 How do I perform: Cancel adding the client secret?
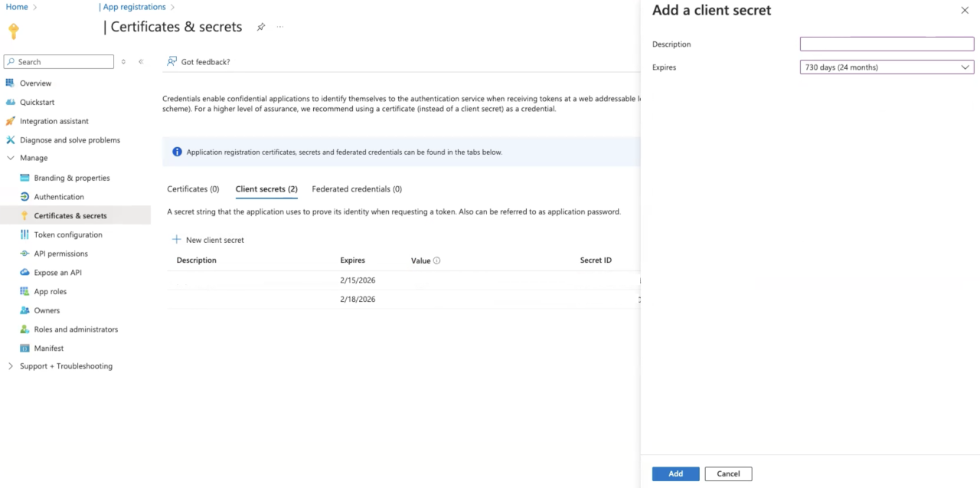pos(727,473)
